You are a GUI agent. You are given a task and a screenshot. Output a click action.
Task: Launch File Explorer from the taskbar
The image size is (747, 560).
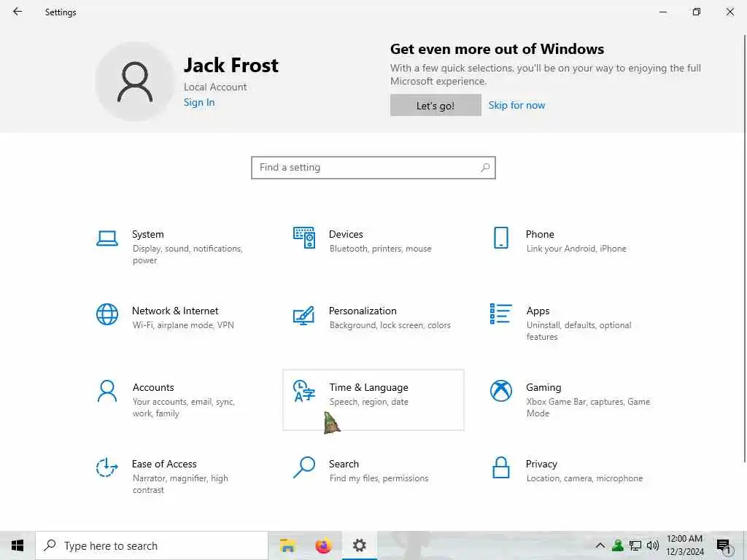coord(287,545)
